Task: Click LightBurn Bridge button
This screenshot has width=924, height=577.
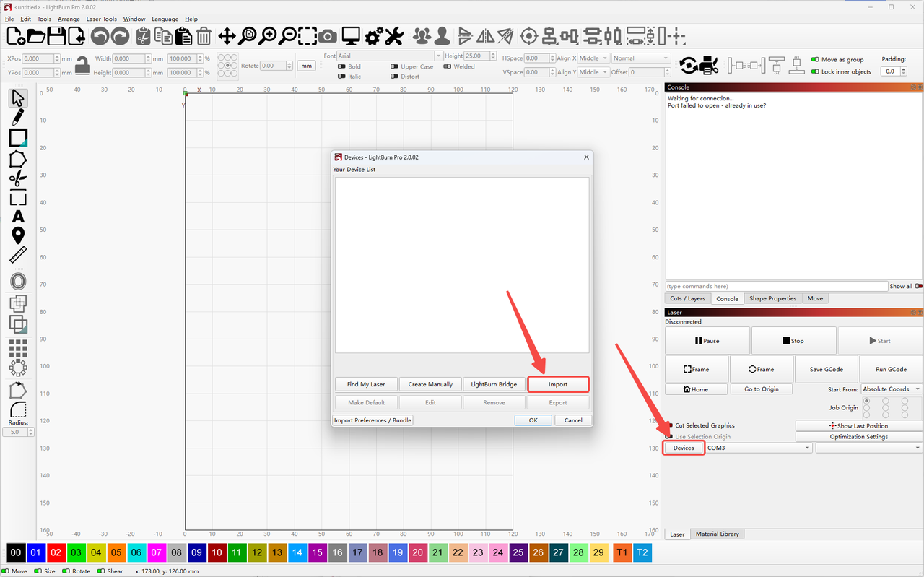Action: 494,384
